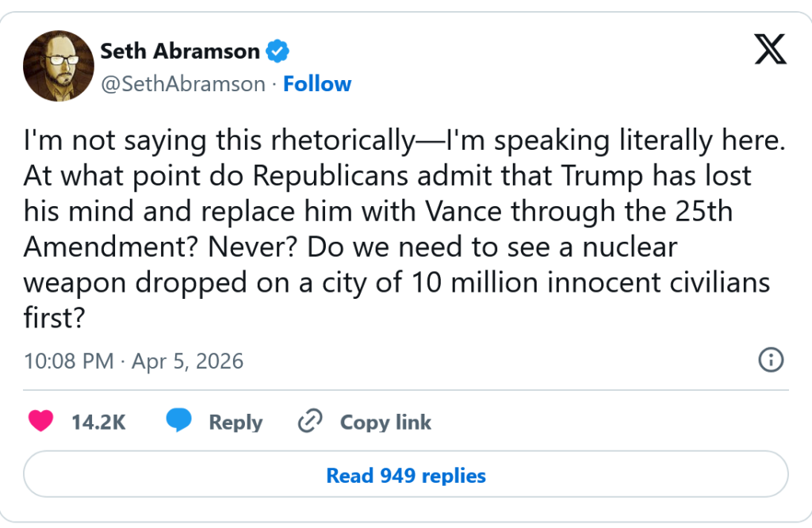Click the blue verified badge

(277, 52)
